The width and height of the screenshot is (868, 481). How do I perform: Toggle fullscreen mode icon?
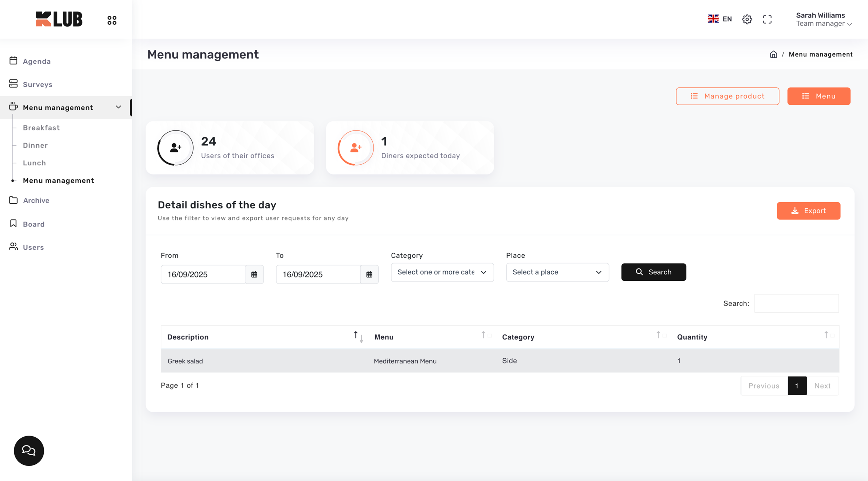click(767, 19)
